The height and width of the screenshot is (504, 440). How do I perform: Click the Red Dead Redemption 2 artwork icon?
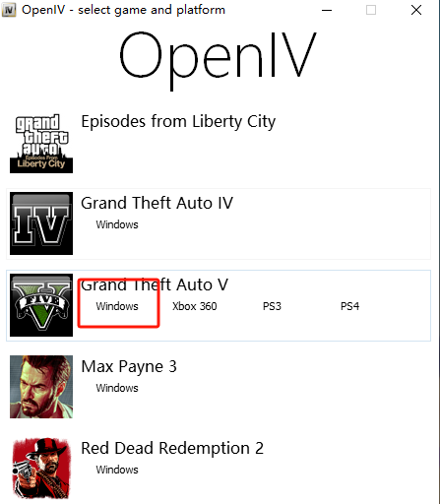point(41,469)
